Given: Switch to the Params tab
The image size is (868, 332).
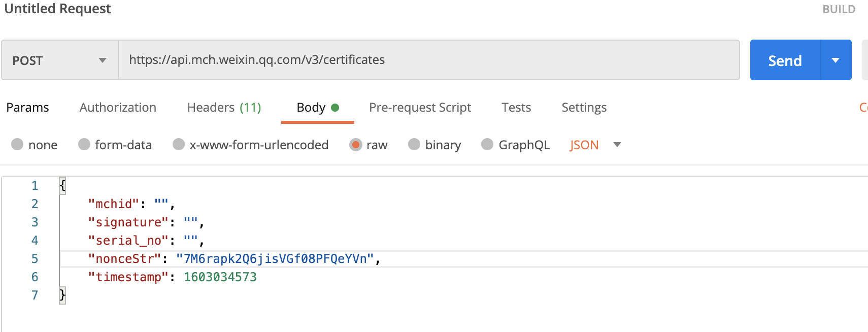Looking at the screenshot, I should tap(27, 108).
